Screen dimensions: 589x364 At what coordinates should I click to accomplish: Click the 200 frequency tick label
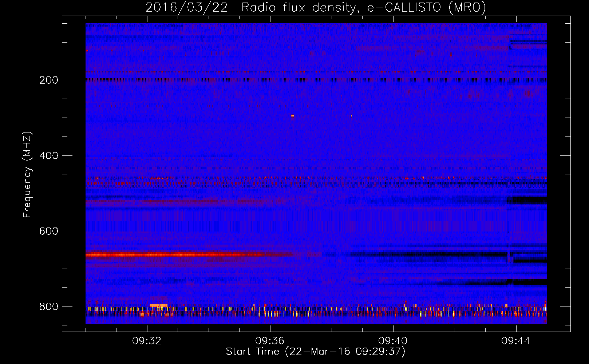click(49, 80)
